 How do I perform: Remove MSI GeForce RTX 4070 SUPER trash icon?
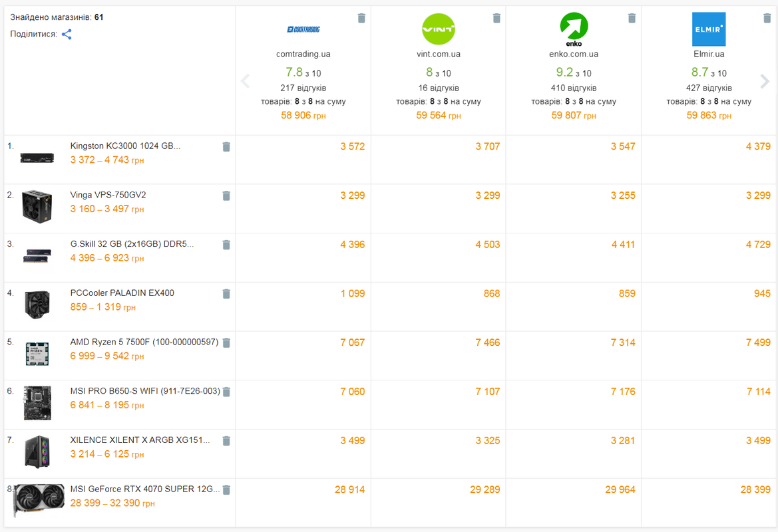226,490
